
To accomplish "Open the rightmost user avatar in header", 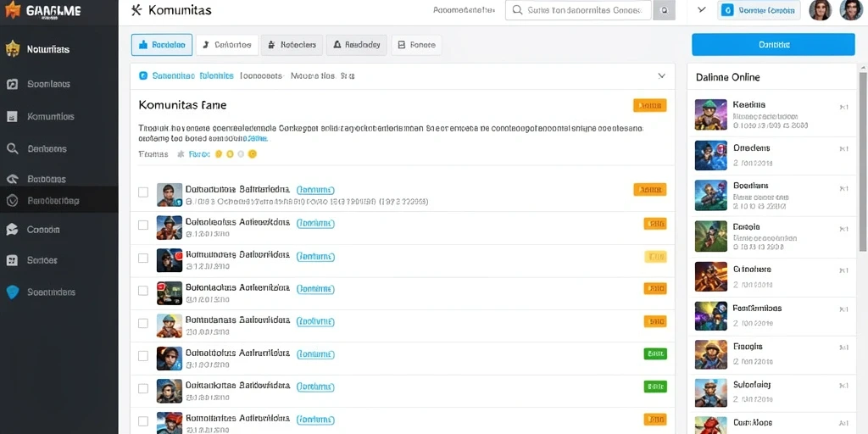I will [851, 10].
